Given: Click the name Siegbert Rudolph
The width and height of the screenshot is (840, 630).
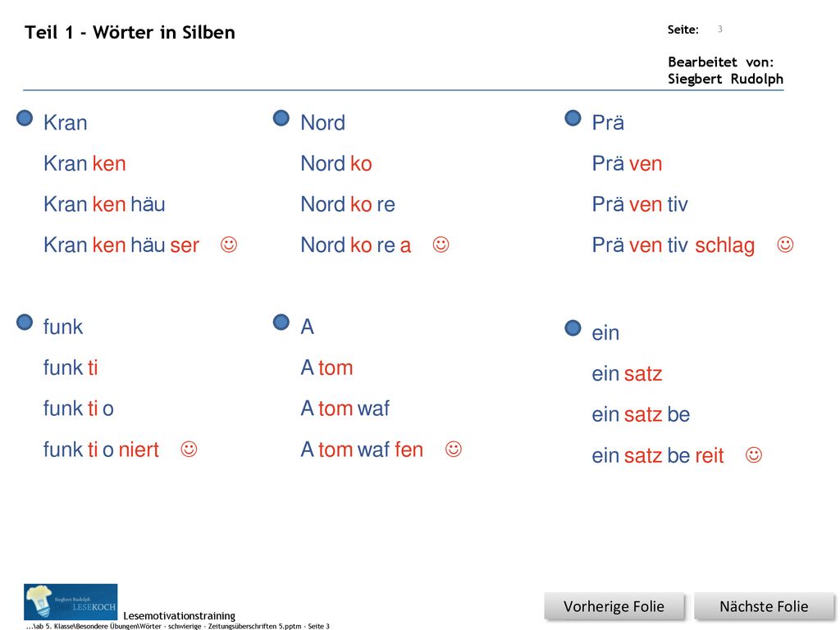Looking at the screenshot, I should [x=725, y=79].
